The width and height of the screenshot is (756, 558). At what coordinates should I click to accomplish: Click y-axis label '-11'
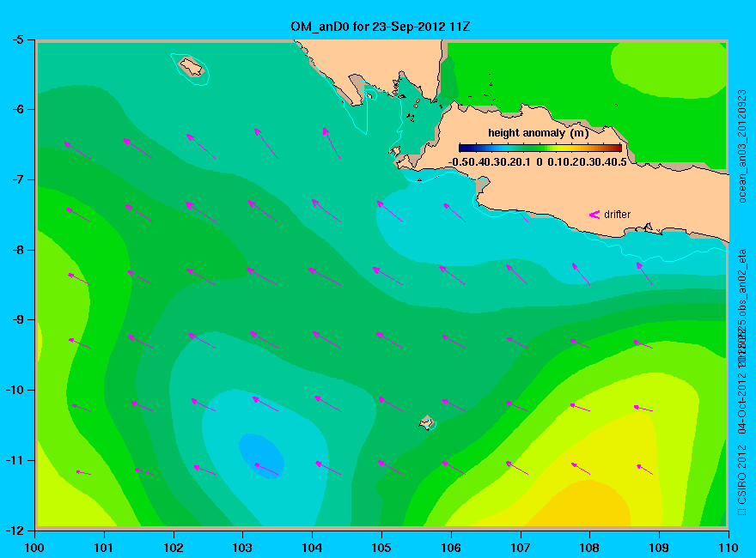pyautogui.click(x=14, y=461)
